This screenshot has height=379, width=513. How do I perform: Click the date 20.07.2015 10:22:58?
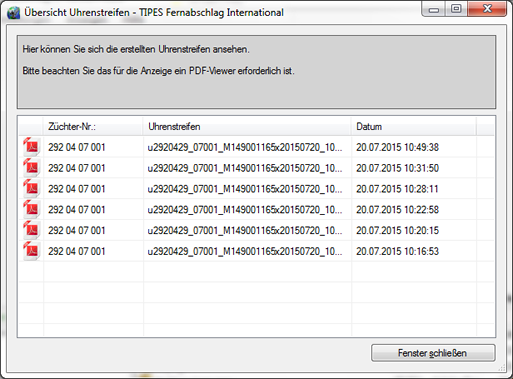point(397,210)
